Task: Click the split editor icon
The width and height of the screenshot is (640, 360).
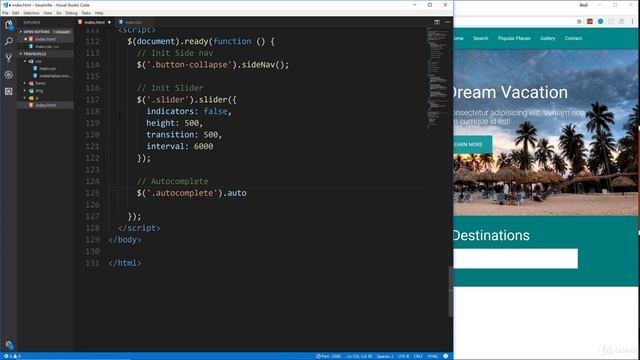Action: pyautogui.click(x=437, y=22)
